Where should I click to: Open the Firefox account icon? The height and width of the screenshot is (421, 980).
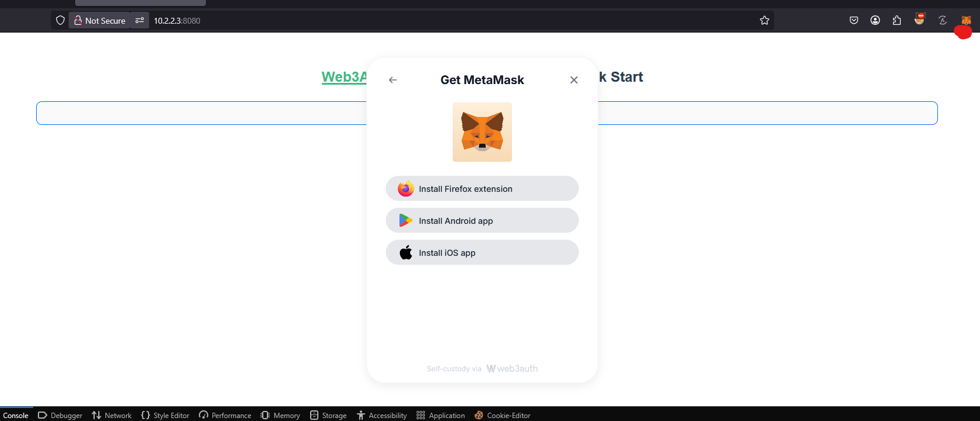(875, 20)
